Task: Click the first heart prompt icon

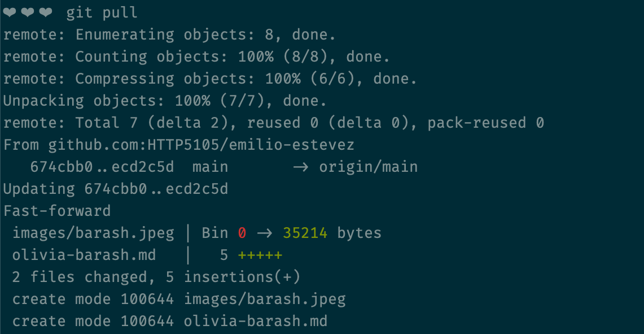Action: [10, 13]
